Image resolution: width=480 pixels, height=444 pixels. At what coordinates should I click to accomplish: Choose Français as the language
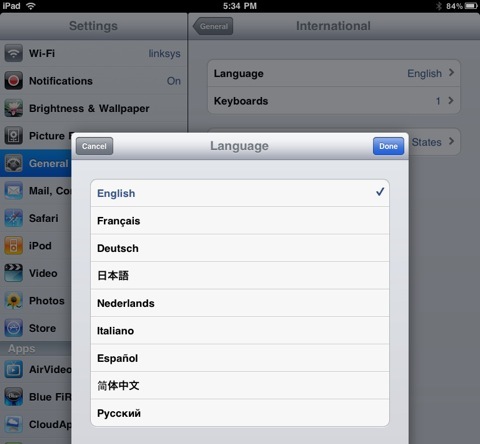tap(240, 221)
